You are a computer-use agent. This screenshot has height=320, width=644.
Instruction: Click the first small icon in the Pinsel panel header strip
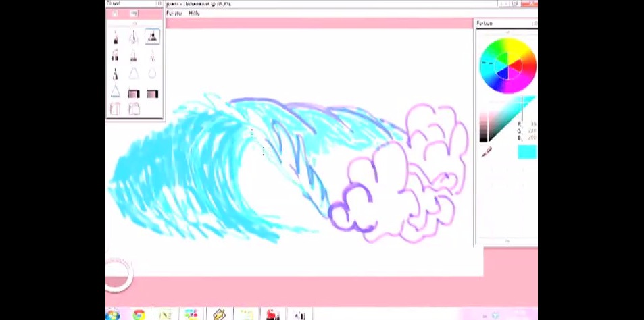click(x=115, y=14)
